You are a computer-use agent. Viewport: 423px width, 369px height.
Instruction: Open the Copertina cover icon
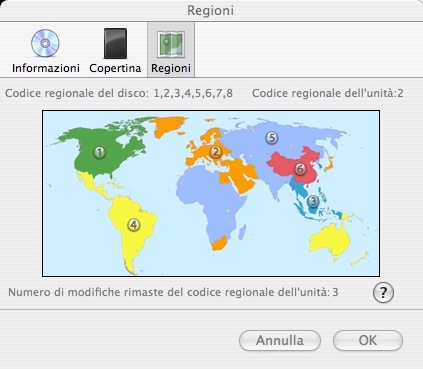pos(115,43)
